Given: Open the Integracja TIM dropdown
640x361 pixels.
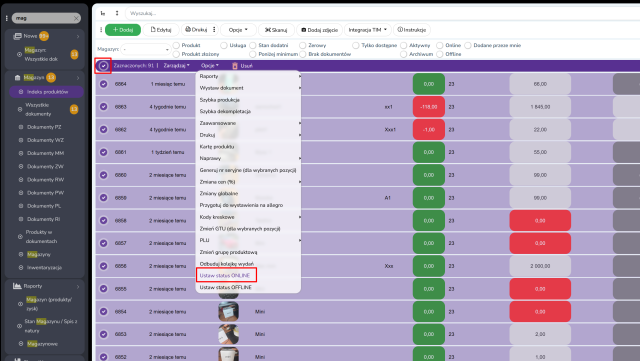Looking at the screenshot, I should [368, 30].
